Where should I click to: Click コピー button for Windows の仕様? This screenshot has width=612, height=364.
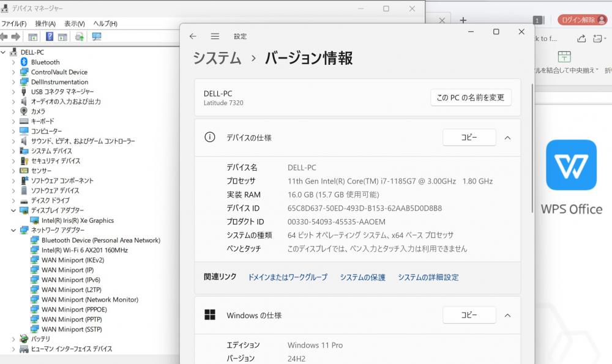coord(469,315)
